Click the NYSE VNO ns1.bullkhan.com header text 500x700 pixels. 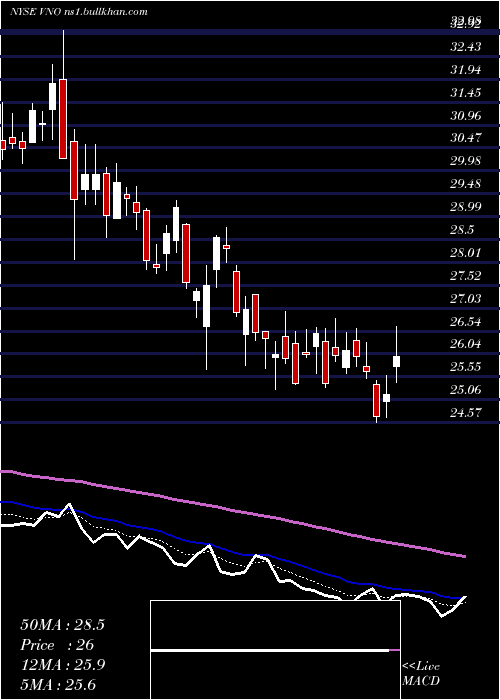click(79, 11)
